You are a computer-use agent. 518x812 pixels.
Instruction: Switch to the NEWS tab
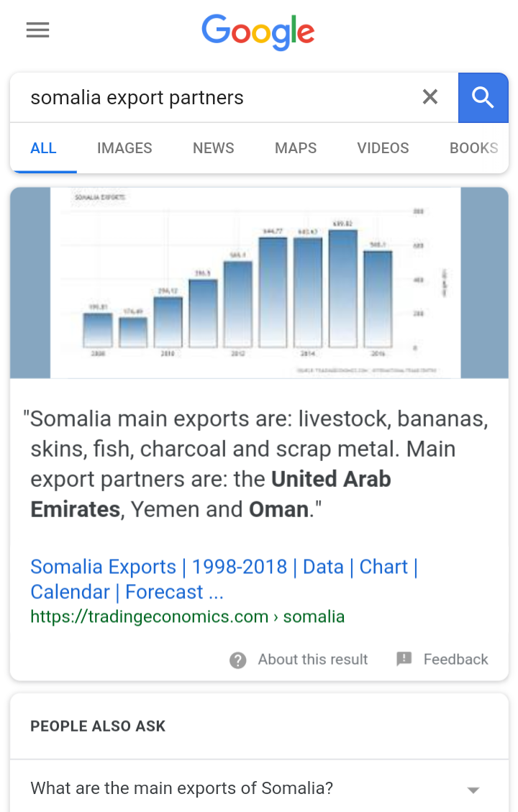click(x=214, y=148)
